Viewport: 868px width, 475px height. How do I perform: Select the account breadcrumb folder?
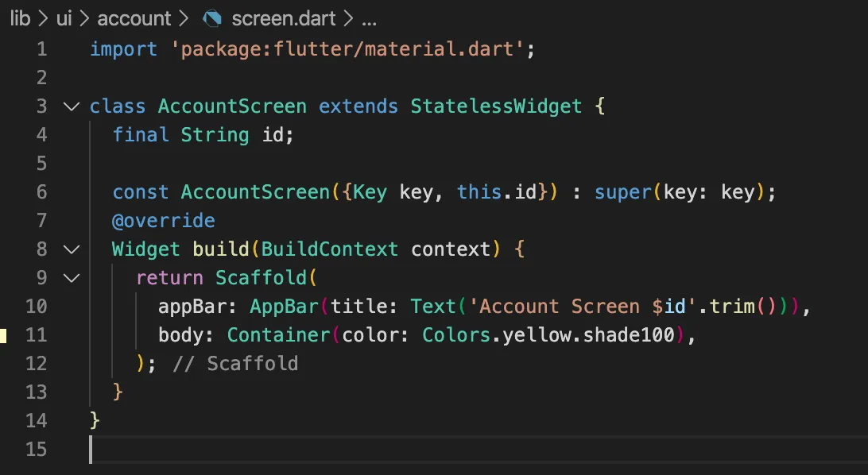134,18
